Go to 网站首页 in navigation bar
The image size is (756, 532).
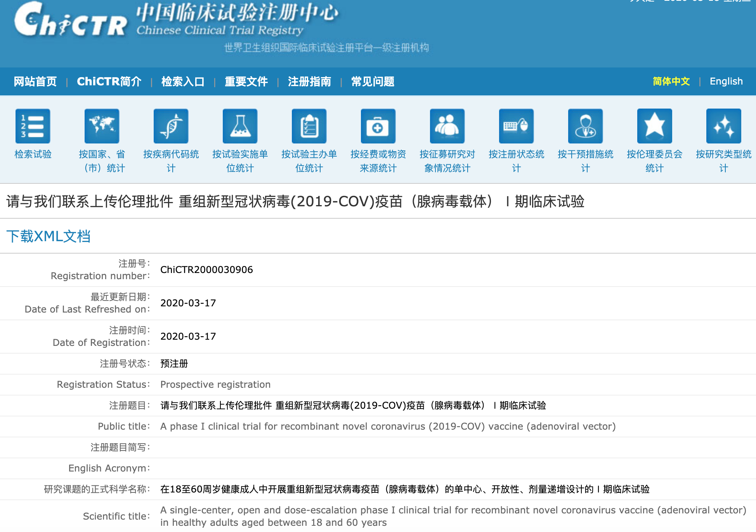click(x=35, y=81)
